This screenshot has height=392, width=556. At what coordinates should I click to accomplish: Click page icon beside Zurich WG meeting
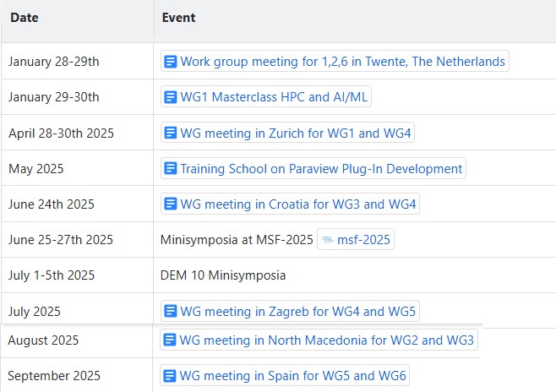tap(170, 133)
